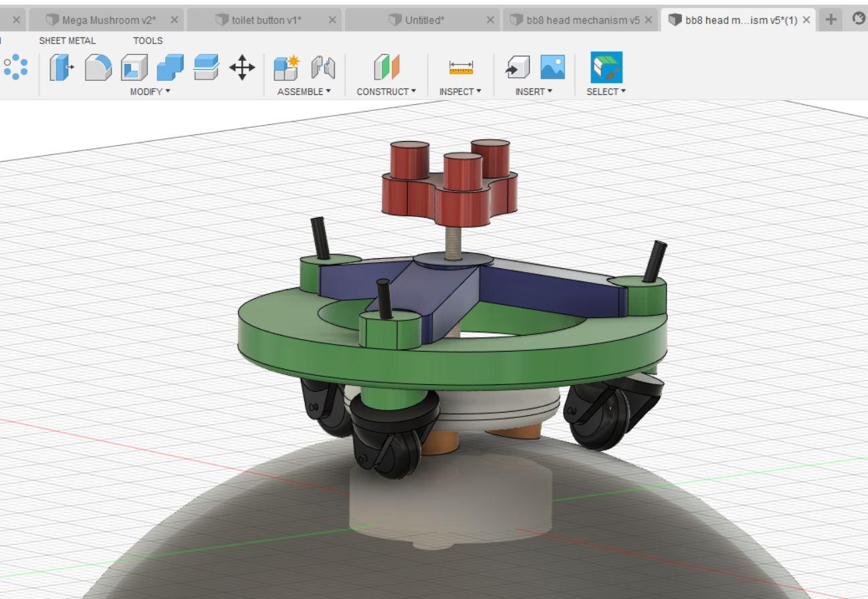Add a new design tab with plus
Screen dimensions: 868x599
click(x=830, y=19)
